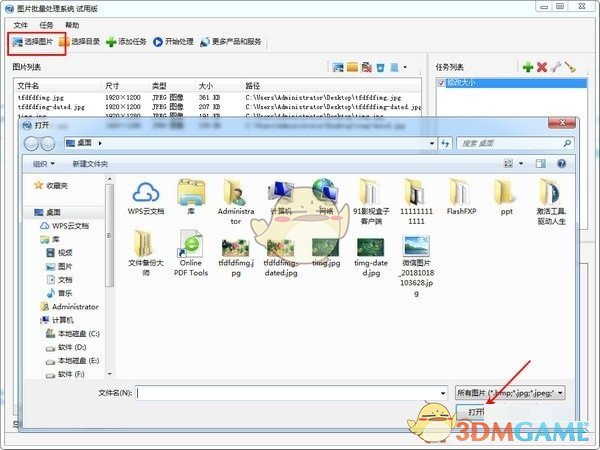Toggle the preview pane icon
This screenshot has height=450, width=600.
[541, 164]
